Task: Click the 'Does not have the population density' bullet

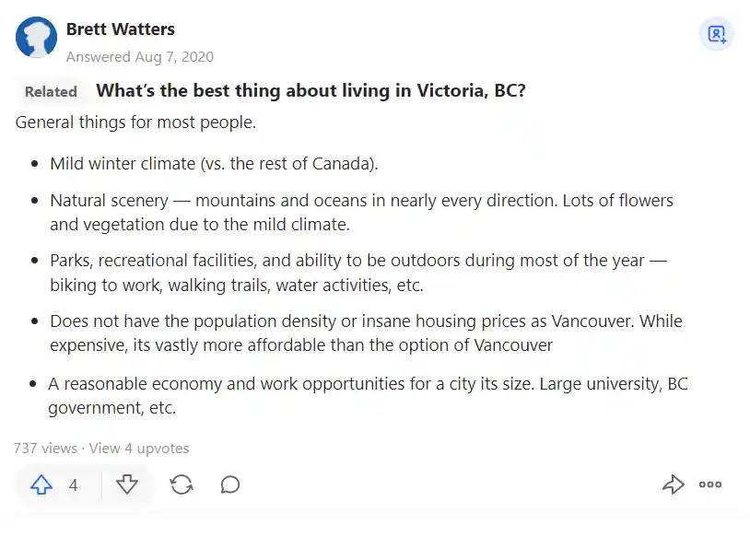Action: click(x=366, y=332)
